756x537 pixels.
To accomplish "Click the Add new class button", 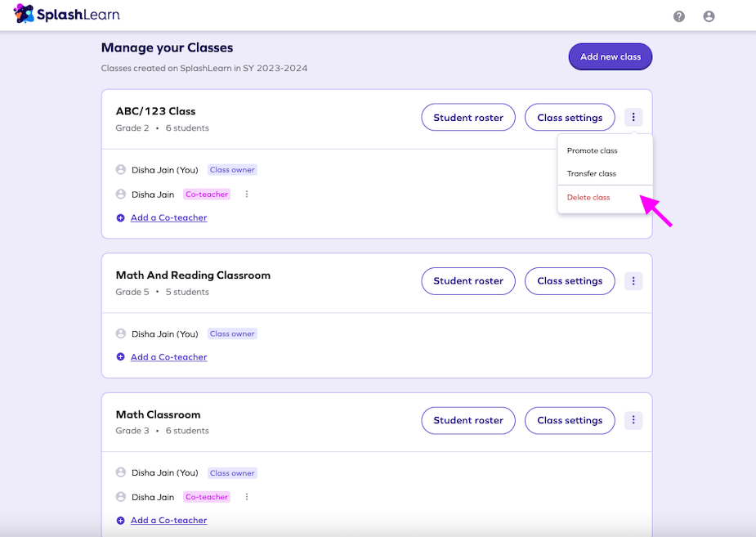I will 611,57.
